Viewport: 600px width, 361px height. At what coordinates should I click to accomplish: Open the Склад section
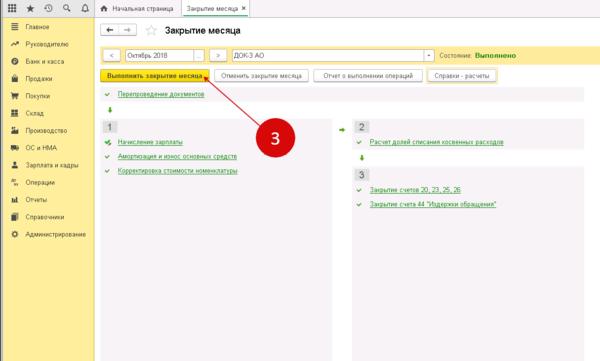coord(34,113)
